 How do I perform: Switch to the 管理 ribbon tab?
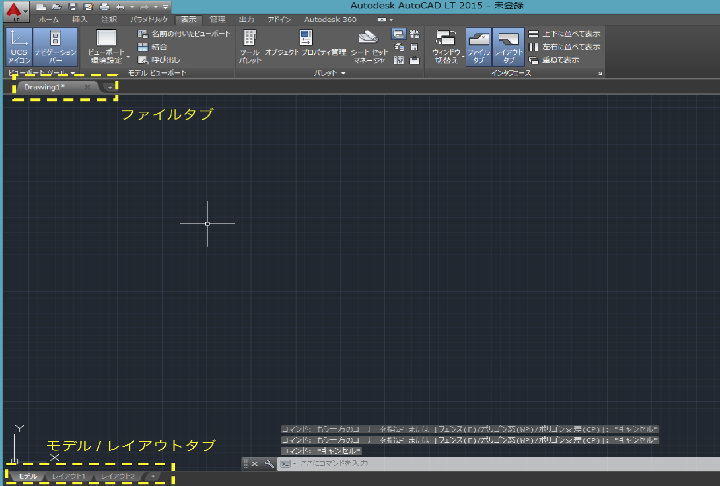217,19
